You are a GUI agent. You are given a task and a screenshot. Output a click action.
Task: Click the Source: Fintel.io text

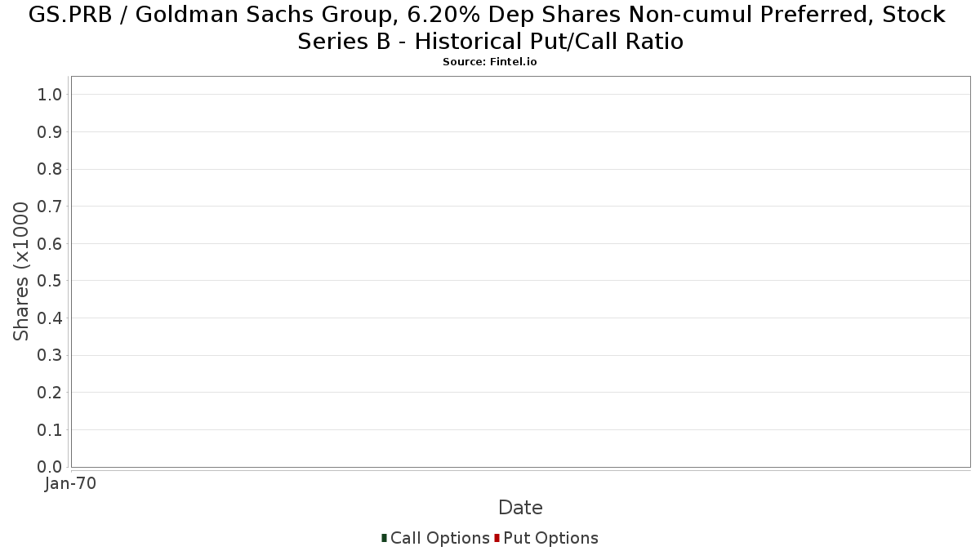click(x=490, y=62)
